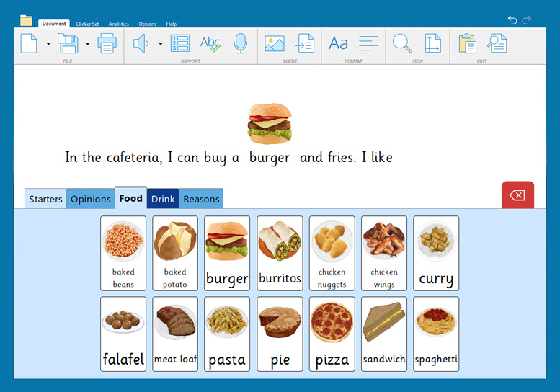Open the spell check Abc icon
The width and height of the screenshot is (560, 392).
coord(210,43)
